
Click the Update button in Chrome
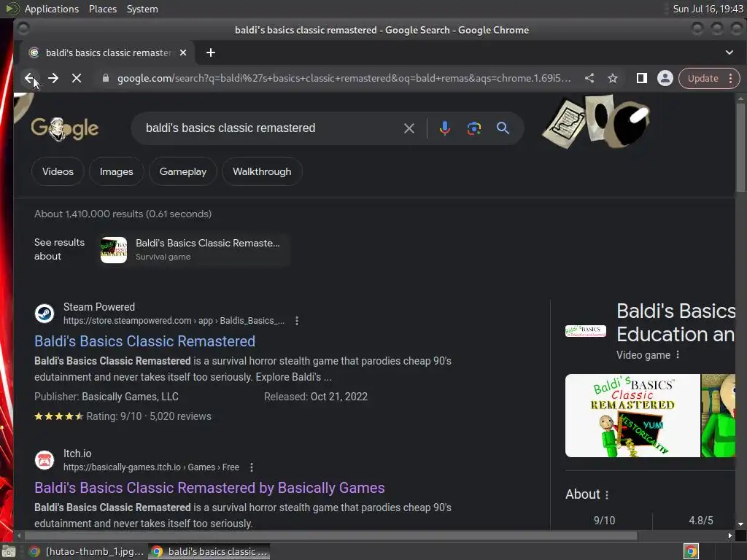[x=703, y=78]
